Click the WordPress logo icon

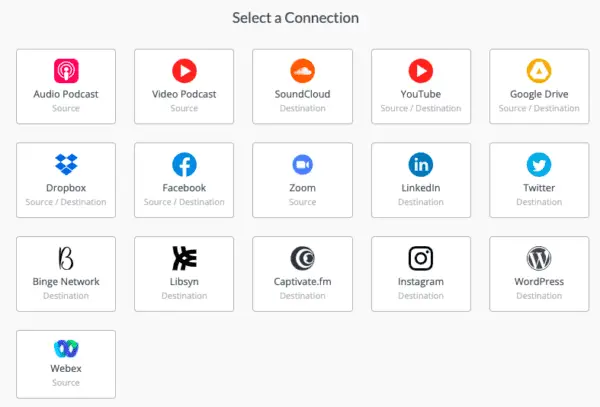tap(539, 258)
